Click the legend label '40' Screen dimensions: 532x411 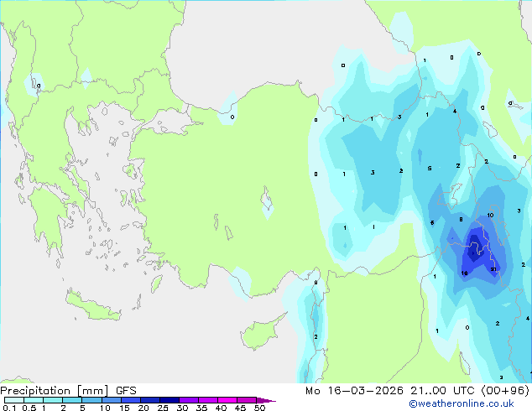(221, 408)
